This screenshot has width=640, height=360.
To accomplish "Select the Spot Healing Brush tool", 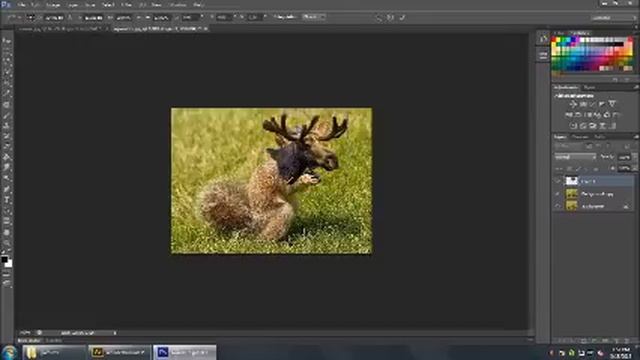I will 7,105.
